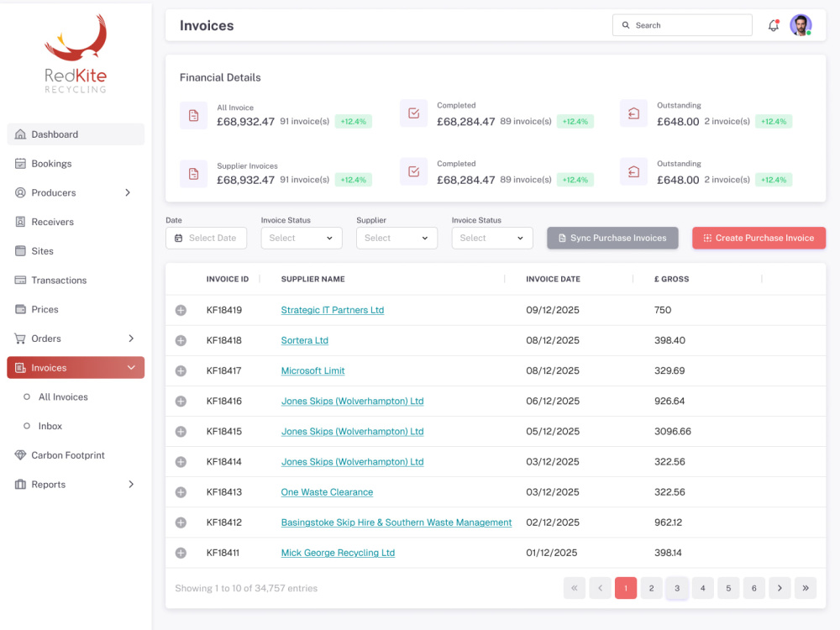Go to Bookings in the sidebar
The width and height of the screenshot is (840, 630).
[76, 164]
